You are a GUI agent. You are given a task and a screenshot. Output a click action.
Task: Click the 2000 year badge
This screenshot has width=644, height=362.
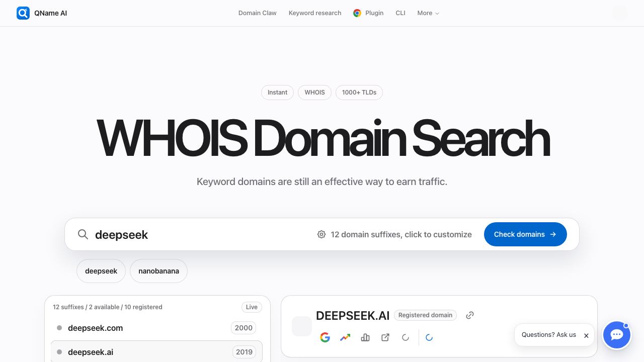point(244,328)
